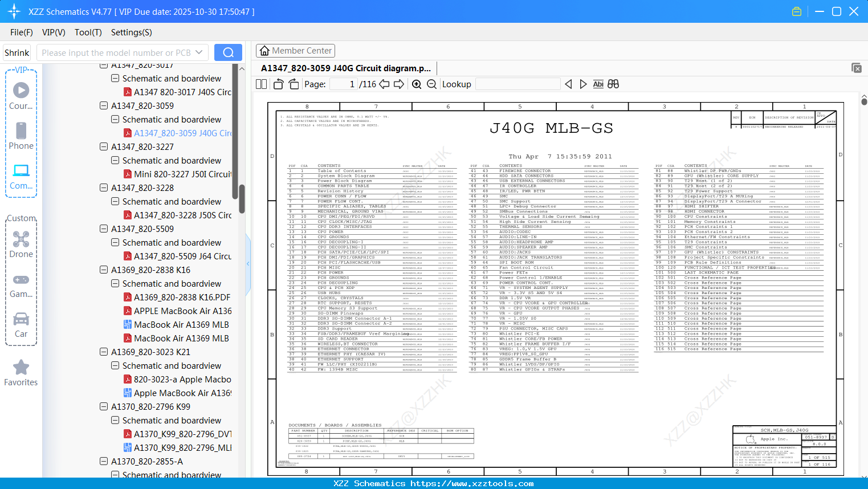Zoom out of the schematic
The height and width of the screenshot is (489, 868).
coord(432,84)
